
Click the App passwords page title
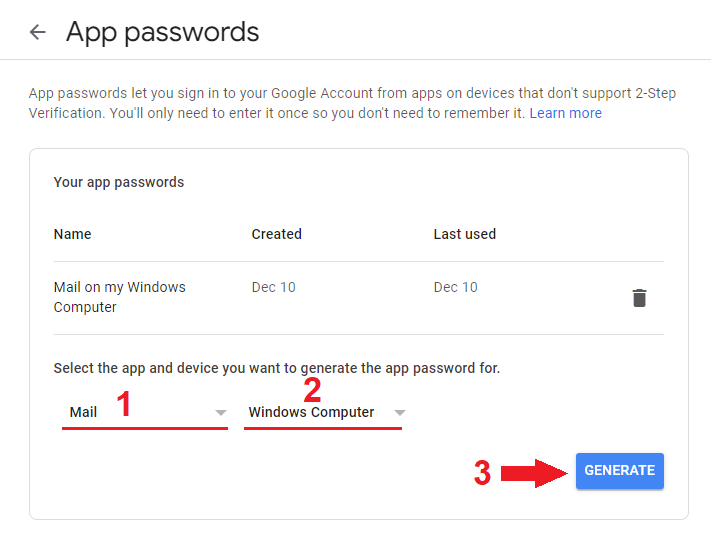click(162, 33)
